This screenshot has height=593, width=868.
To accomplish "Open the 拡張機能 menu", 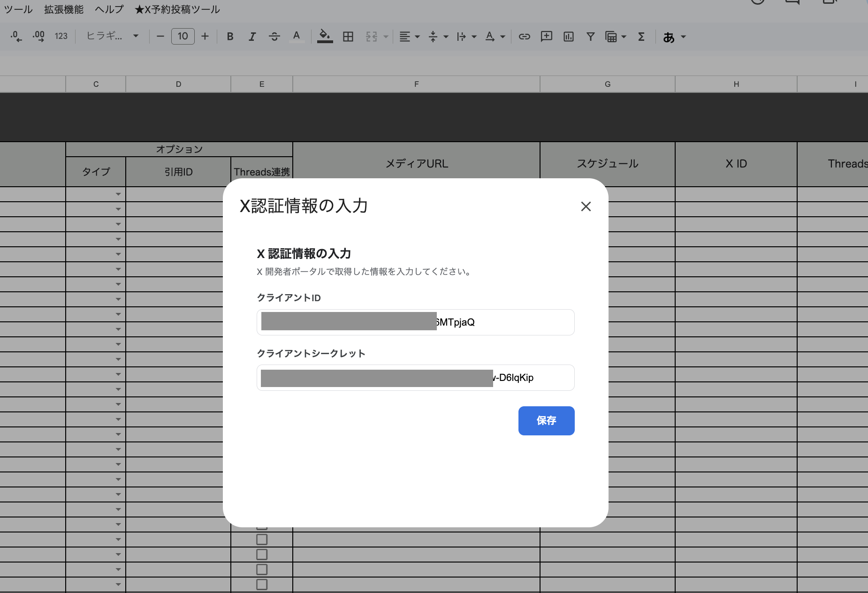I will pyautogui.click(x=64, y=9).
